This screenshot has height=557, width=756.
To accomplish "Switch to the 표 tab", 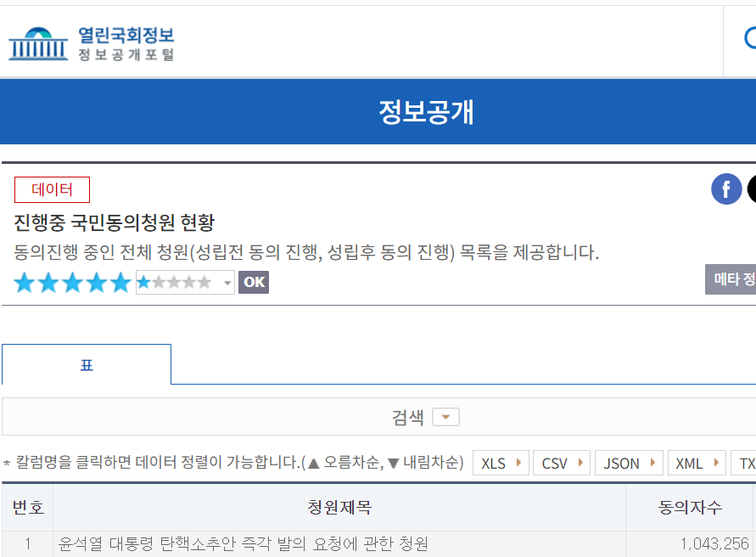I will click(x=86, y=363).
